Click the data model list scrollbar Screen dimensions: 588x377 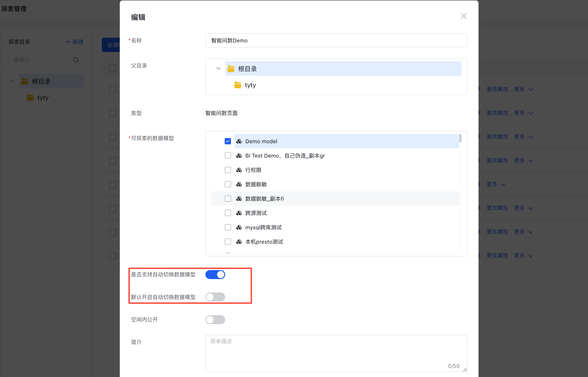(460, 138)
